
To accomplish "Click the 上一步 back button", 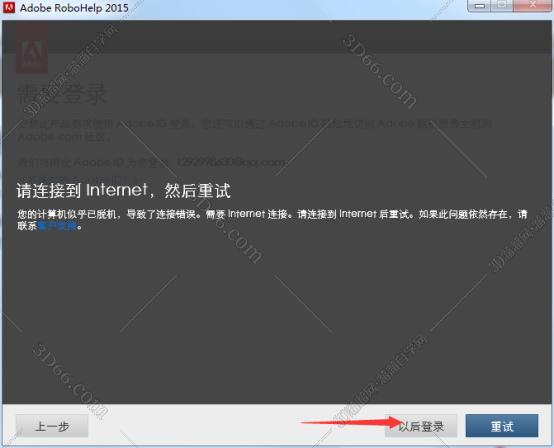I will pyautogui.click(x=52, y=426).
